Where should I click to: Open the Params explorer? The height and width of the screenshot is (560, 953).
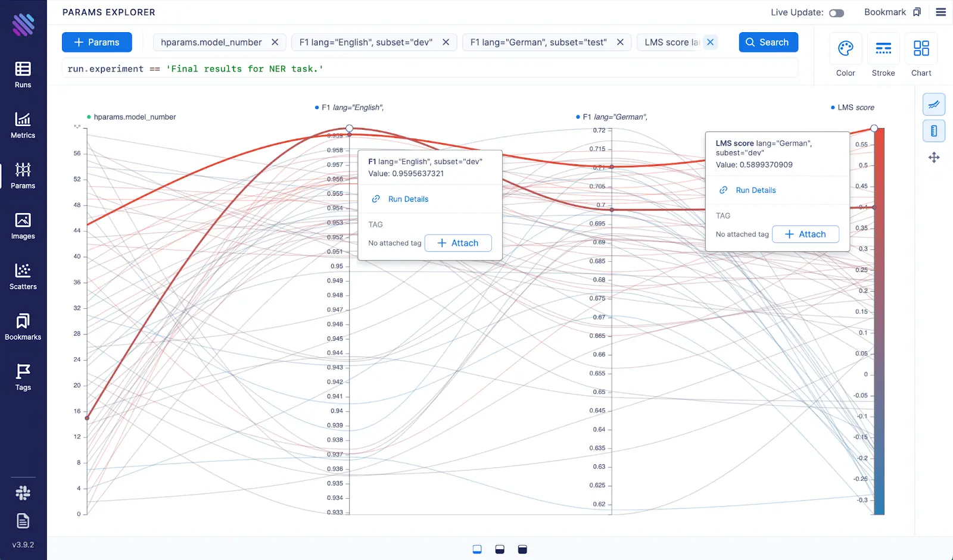tap(23, 176)
